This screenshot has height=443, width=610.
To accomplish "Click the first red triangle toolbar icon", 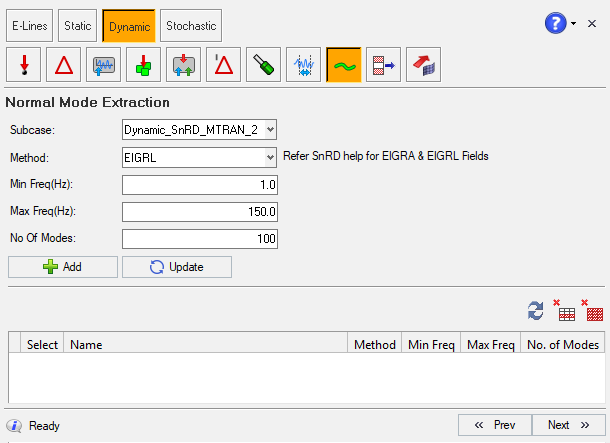I will point(64,65).
